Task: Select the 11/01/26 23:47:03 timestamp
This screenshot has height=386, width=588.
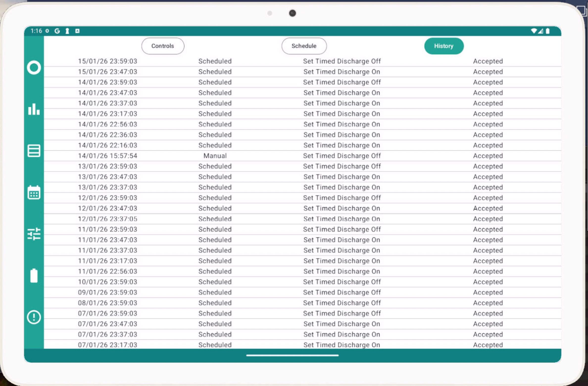Action: [x=108, y=240]
